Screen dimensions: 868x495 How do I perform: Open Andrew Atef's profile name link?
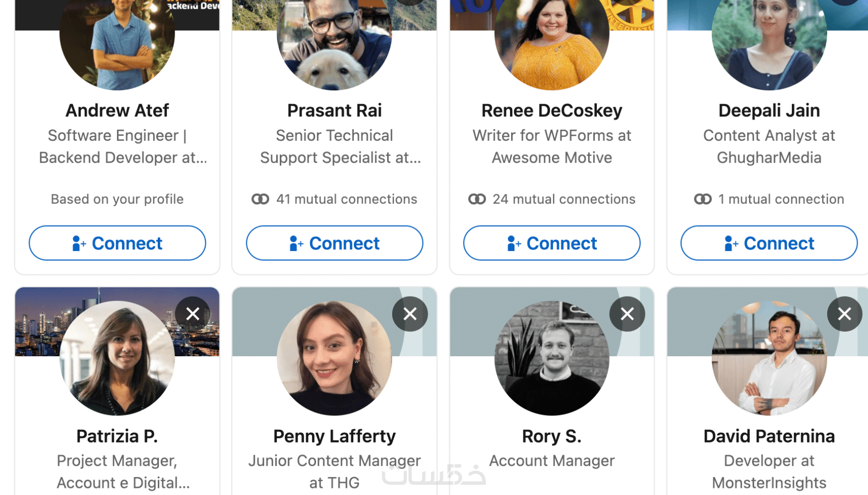click(x=117, y=110)
